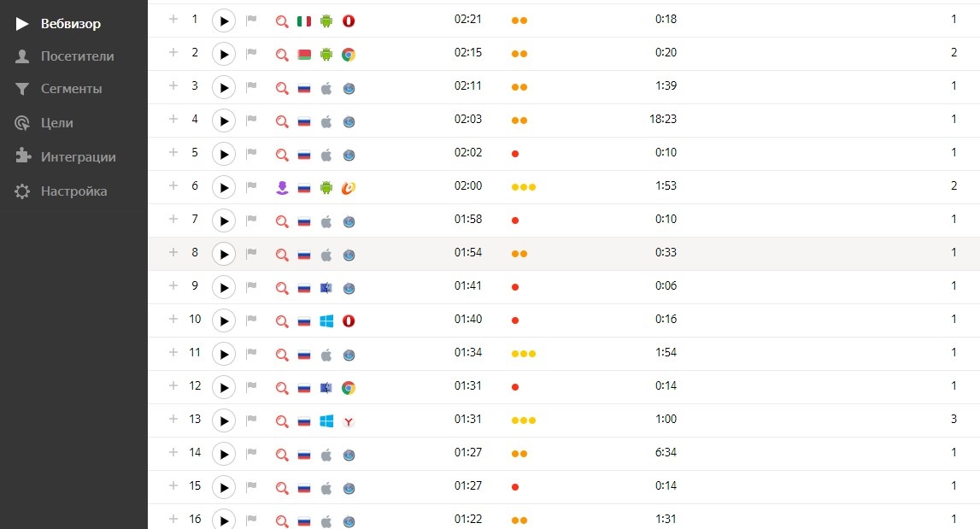Click the purple source icon in row 6
The image size is (980, 529).
pyautogui.click(x=282, y=188)
